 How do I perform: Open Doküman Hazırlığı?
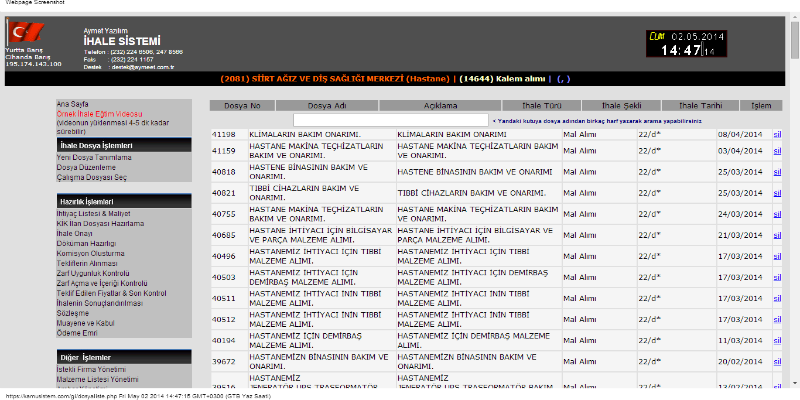[86, 243]
